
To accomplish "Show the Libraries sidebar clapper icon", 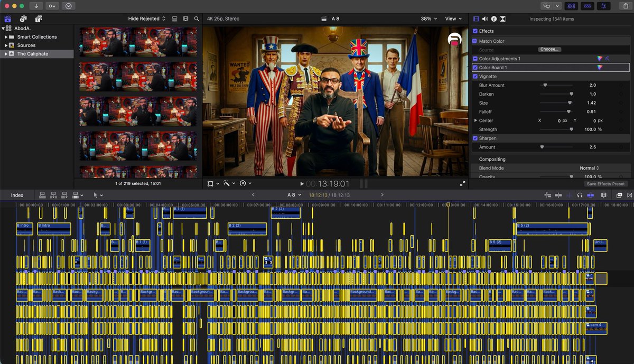I will pos(7,18).
